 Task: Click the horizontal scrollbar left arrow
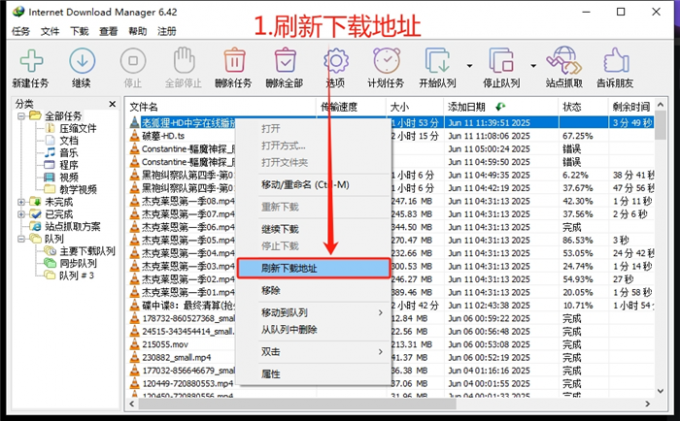[132, 404]
